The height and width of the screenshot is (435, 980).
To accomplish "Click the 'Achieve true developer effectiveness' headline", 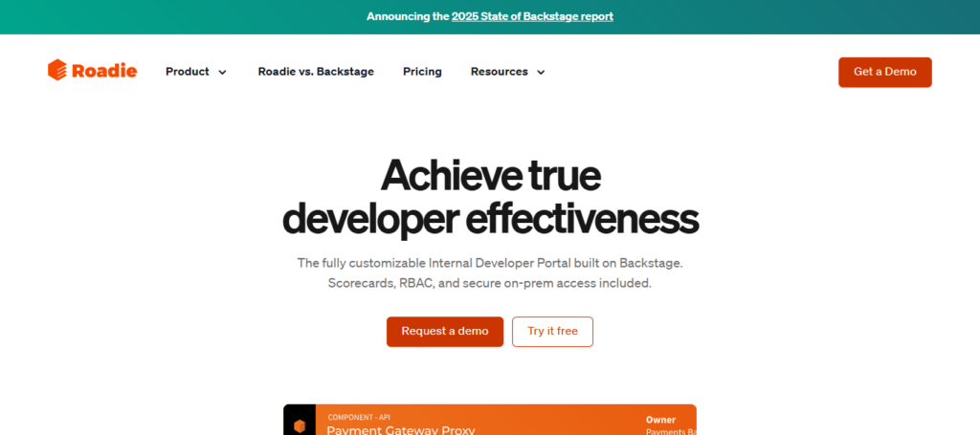I will tap(490, 196).
